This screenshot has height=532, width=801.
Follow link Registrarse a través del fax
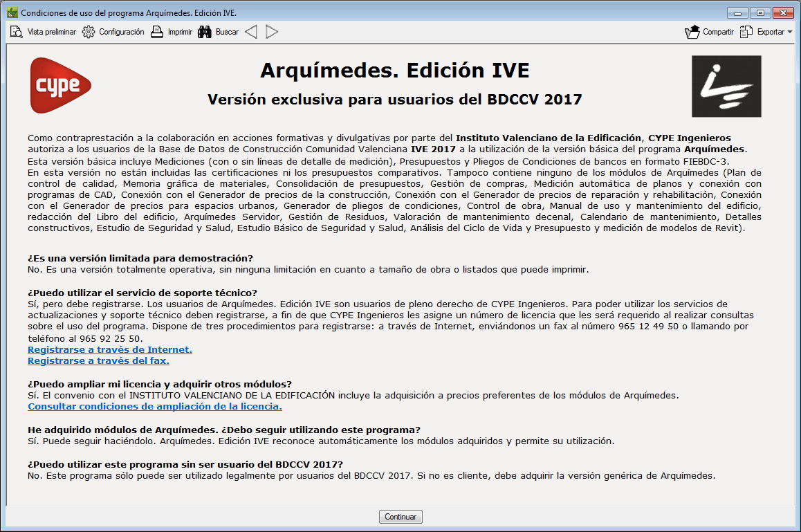99,361
